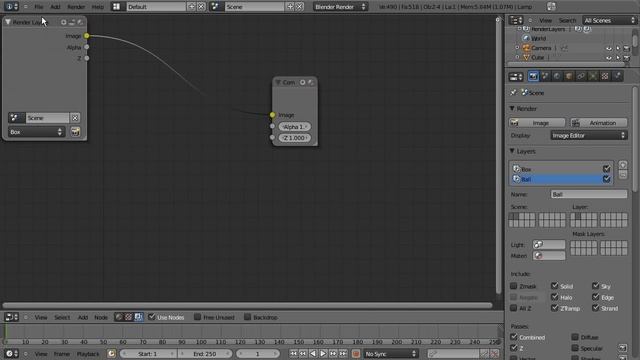Enable the Zmask checkbox

click(513, 286)
